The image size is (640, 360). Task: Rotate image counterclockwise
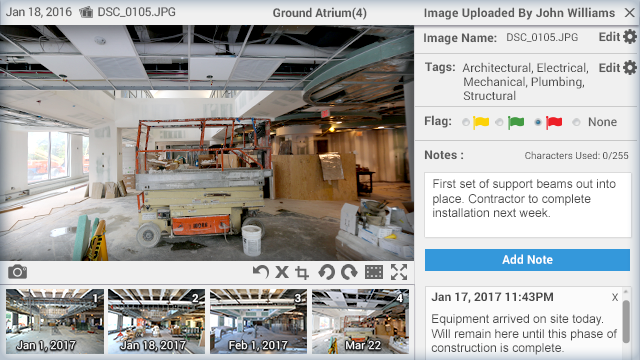(327, 272)
